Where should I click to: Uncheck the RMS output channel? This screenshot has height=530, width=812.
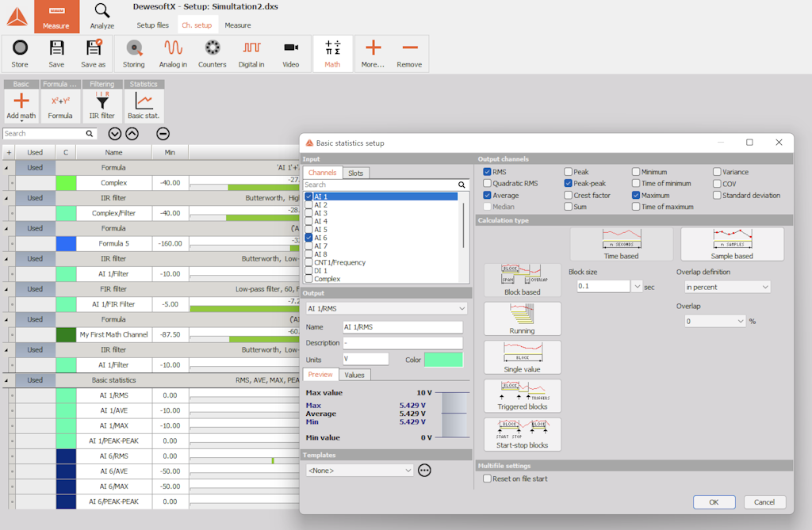pos(487,172)
